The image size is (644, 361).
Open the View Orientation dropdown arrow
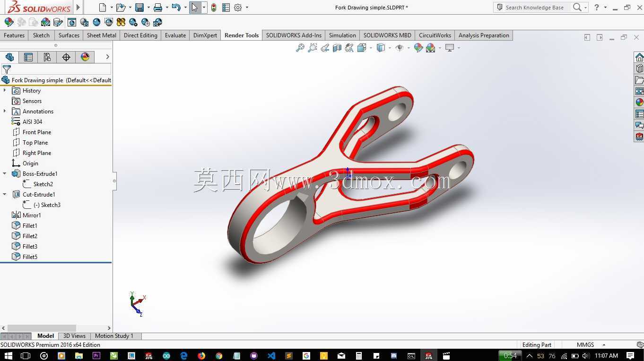coord(371,48)
